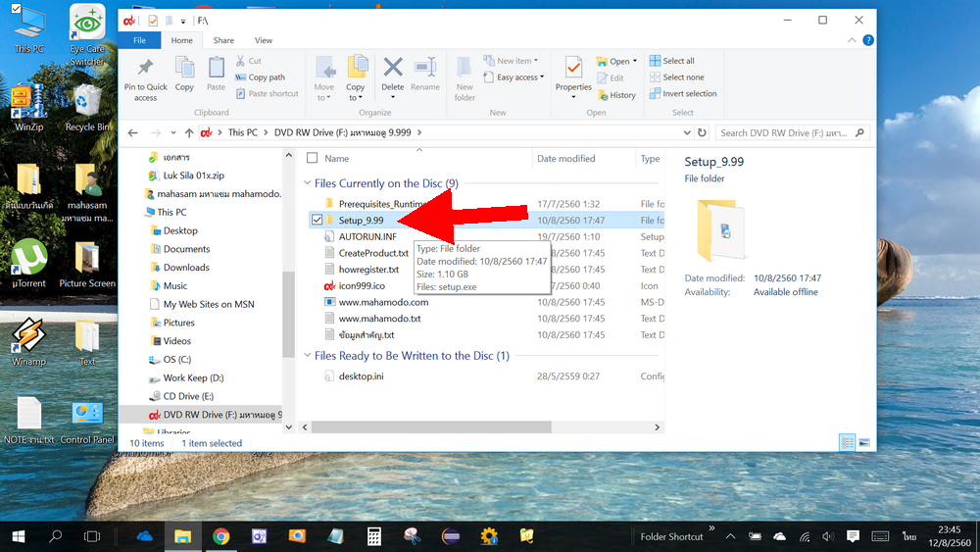Sort by Date modified column header
The height and width of the screenshot is (552, 980).
(566, 158)
